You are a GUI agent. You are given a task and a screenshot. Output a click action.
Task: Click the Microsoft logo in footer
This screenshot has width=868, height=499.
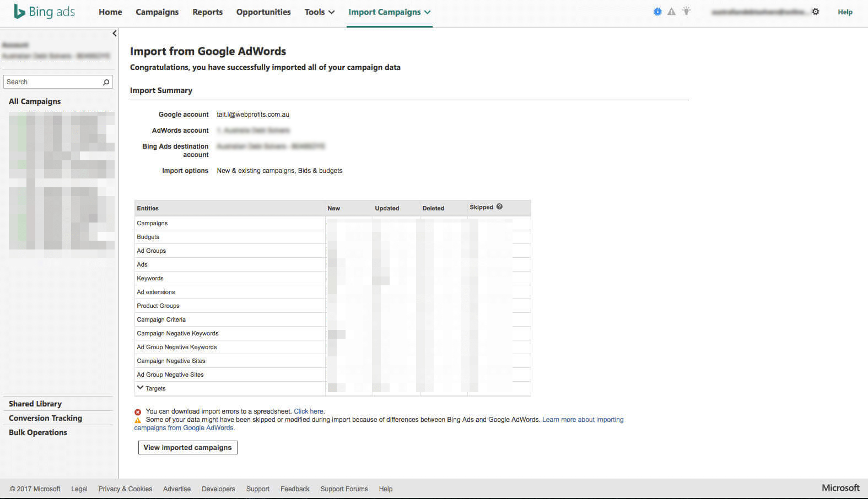[x=840, y=488]
